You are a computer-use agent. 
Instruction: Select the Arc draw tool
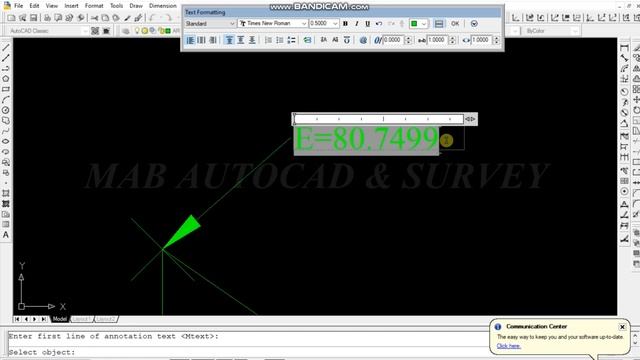tap(6, 100)
